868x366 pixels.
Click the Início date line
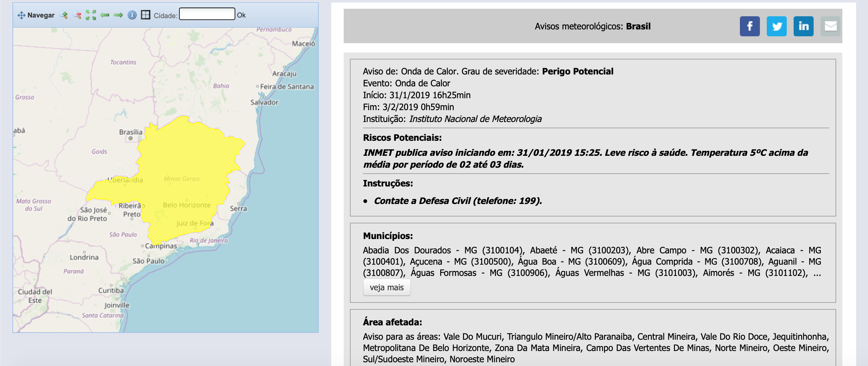pyautogui.click(x=417, y=95)
